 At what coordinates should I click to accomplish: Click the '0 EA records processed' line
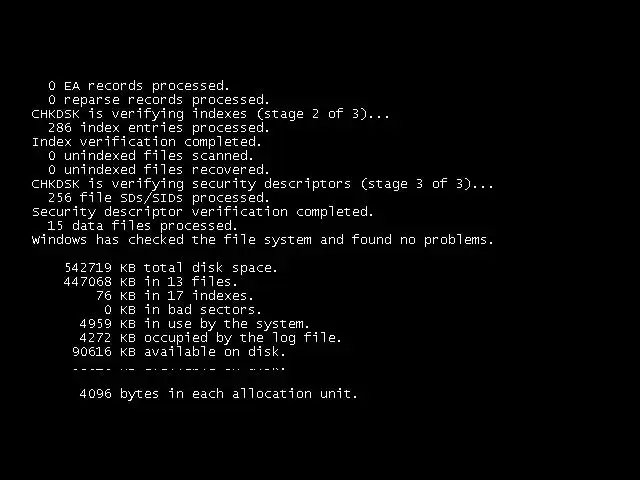click(139, 86)
